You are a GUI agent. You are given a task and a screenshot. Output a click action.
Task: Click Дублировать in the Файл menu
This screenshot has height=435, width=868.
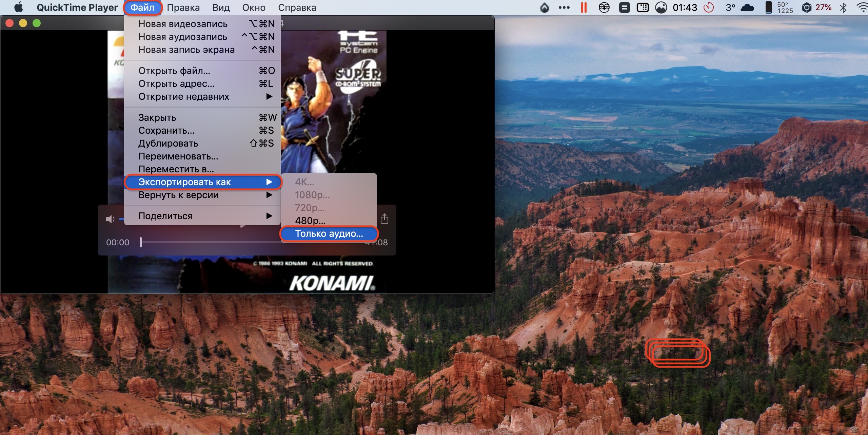[168, 144]
